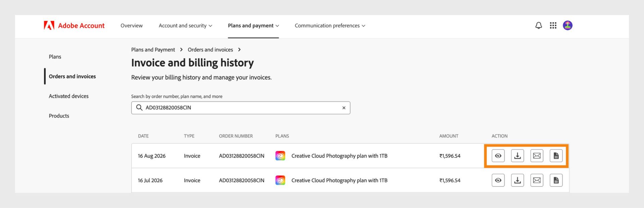The width and height of the screenshot is (644, 208).
Task: Open Plans in the sidebar
Action: tap(55, 57)
